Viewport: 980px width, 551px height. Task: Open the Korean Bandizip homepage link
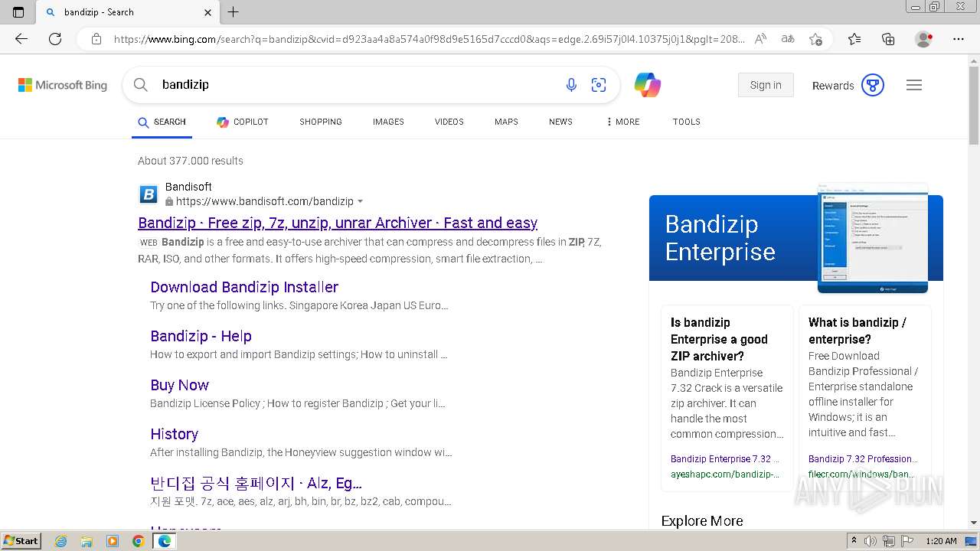point(256,483)
